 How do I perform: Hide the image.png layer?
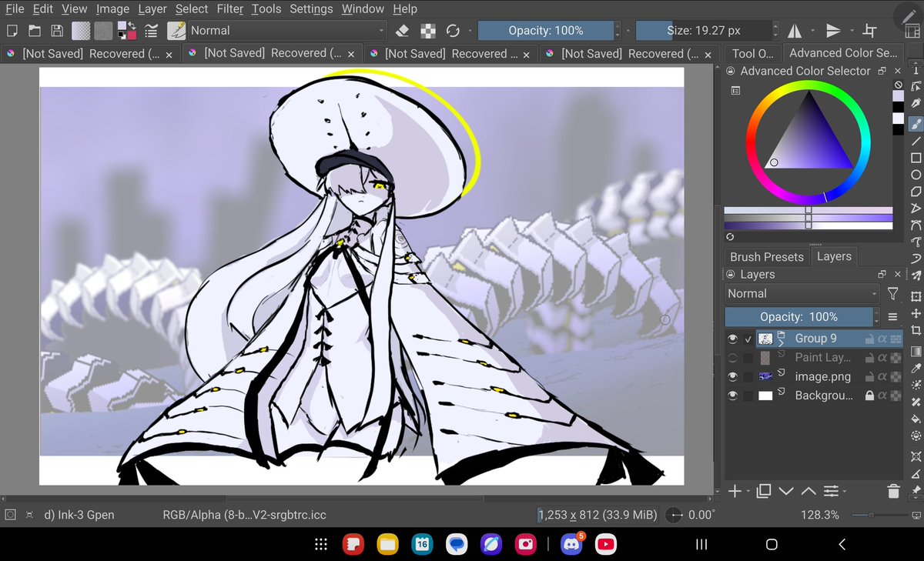click(x=733, y=376)
